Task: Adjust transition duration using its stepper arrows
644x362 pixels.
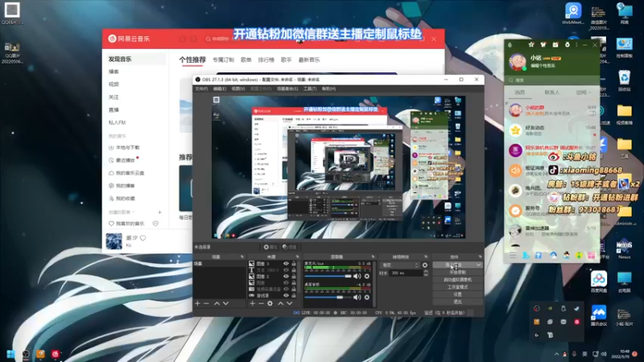Action: pyautogui.click(x=426, y=273)
